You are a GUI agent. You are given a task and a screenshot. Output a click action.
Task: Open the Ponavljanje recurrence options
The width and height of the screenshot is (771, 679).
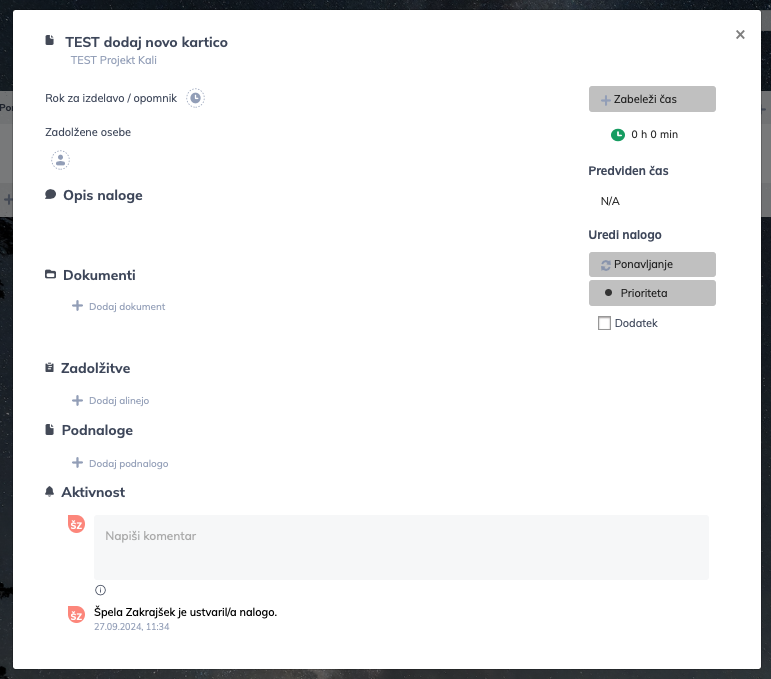coord(652,265)
